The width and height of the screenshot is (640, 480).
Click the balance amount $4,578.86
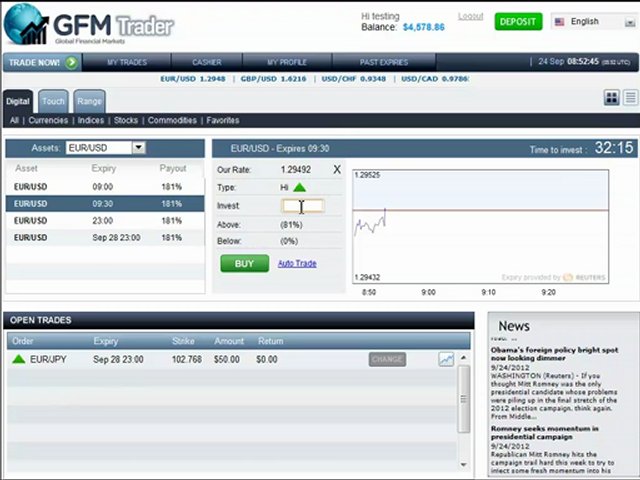(x=424, y=27)
